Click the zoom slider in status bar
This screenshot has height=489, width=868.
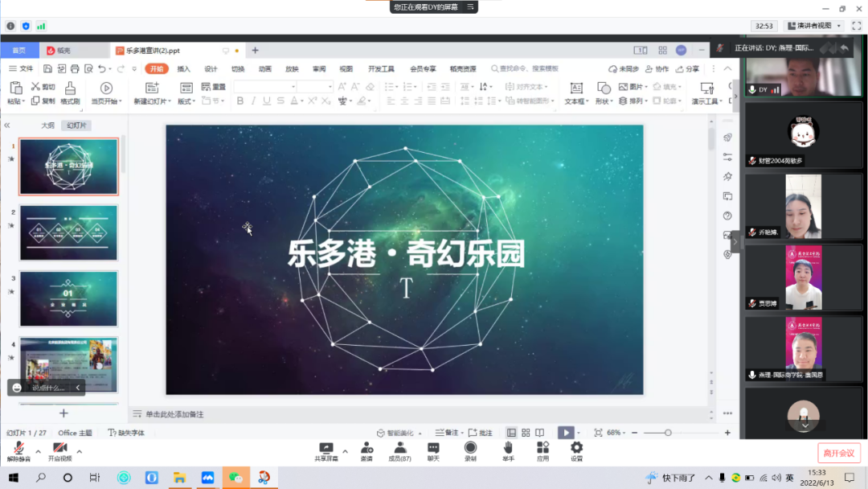pyautogui.click(x=669, y=433)
